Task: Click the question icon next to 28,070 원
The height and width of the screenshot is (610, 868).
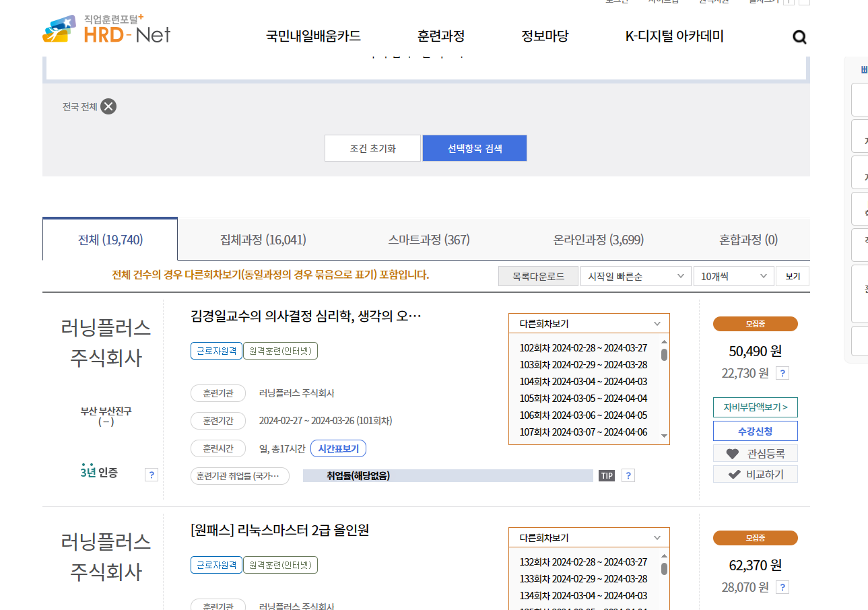Action: 782,587
